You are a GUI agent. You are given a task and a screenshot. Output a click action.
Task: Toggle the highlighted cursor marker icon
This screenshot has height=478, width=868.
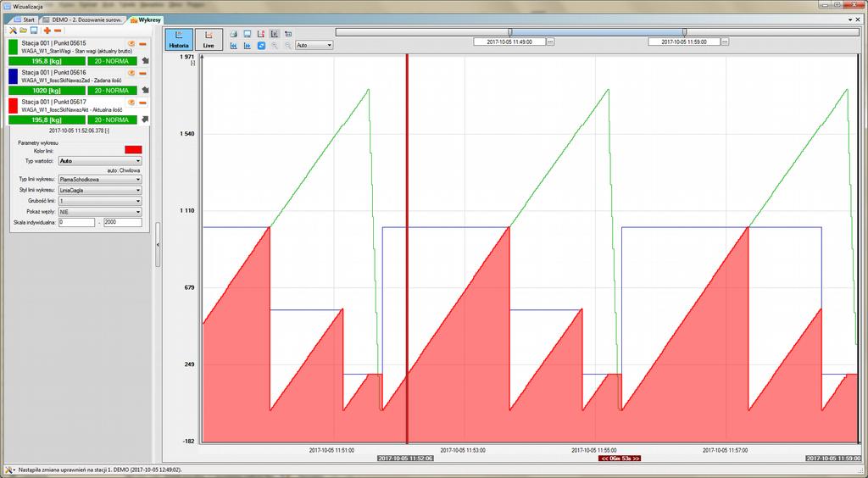pos(275,34)
